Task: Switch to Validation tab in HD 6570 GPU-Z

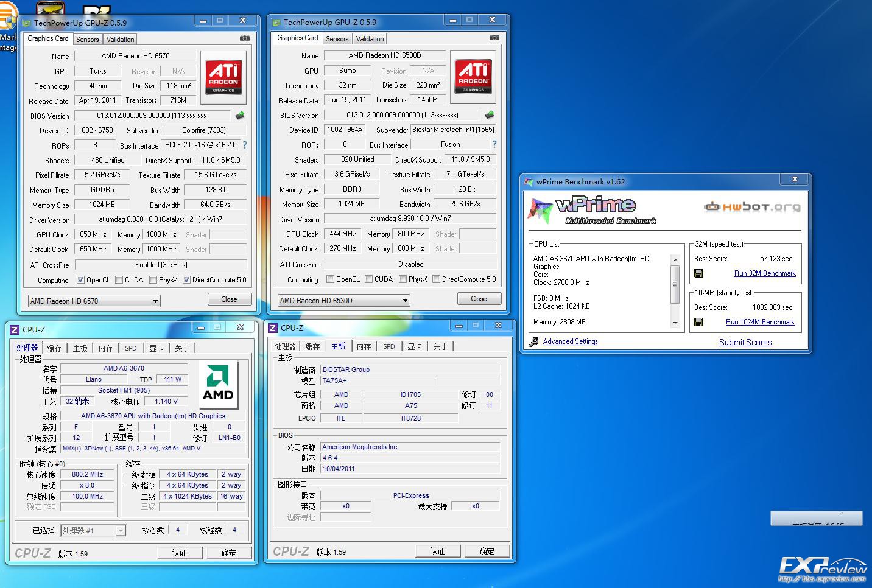Action: point(120,39)
